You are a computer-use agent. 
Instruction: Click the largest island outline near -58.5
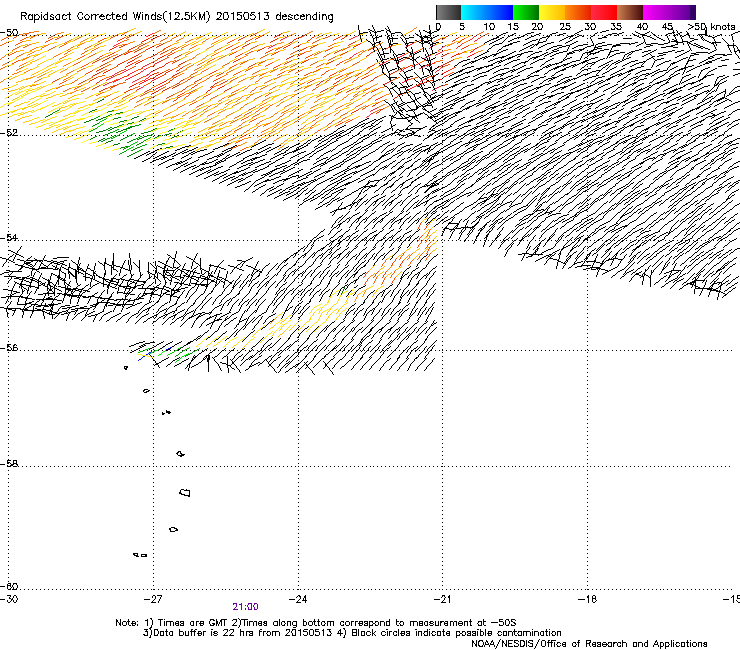click(185, 493)
